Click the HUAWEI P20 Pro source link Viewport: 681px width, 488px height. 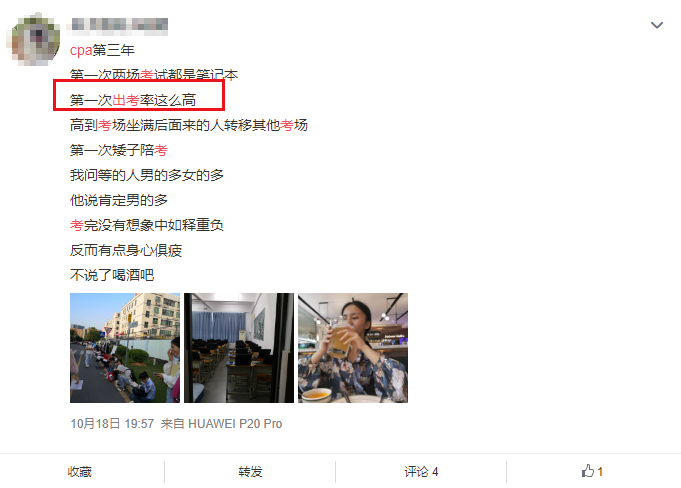pyautogui.click(x=235, y=424)
